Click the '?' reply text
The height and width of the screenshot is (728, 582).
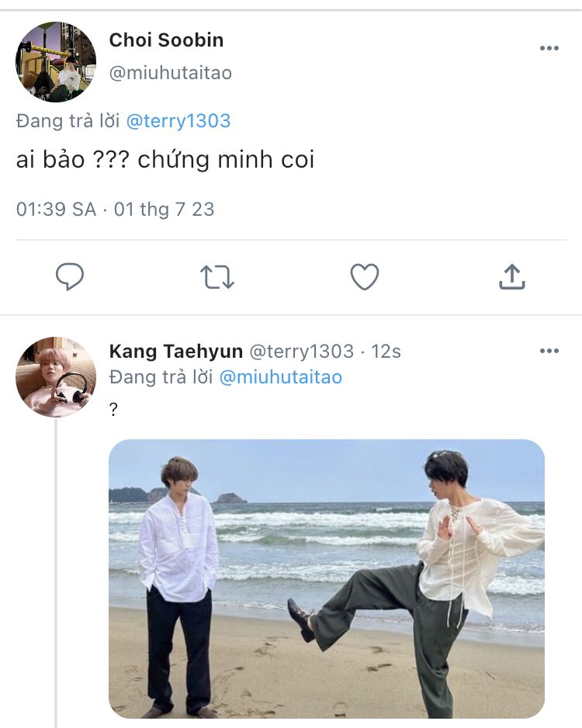[113, 409]
